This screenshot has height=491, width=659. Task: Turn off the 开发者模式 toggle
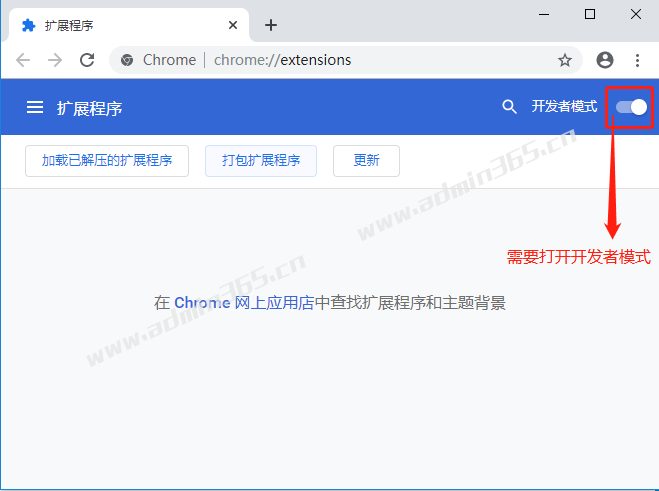pyautogui.click(x=631, y=107)
